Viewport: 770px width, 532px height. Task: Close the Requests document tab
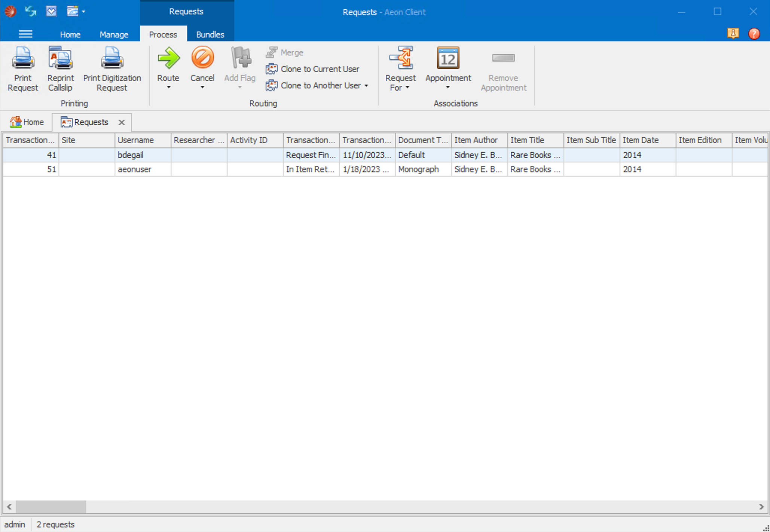pyautogui.click(x=122, y=122)
